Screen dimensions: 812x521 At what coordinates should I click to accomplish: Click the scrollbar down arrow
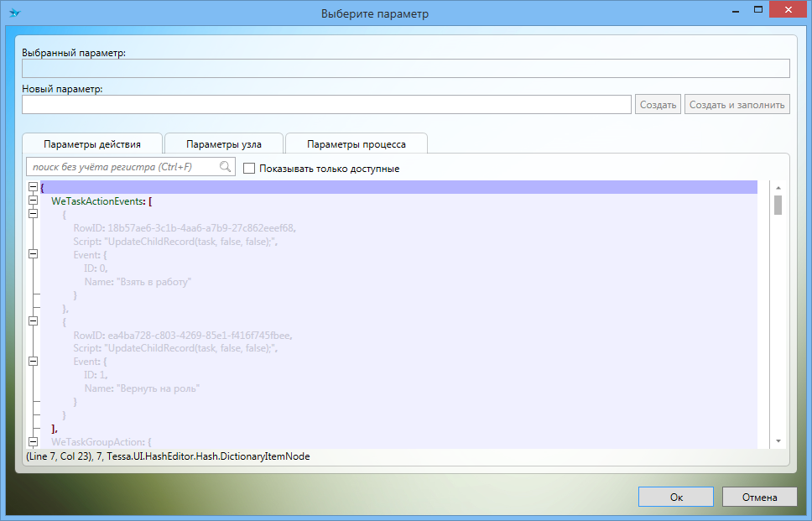pyautogui.click(x=778, y=441)
